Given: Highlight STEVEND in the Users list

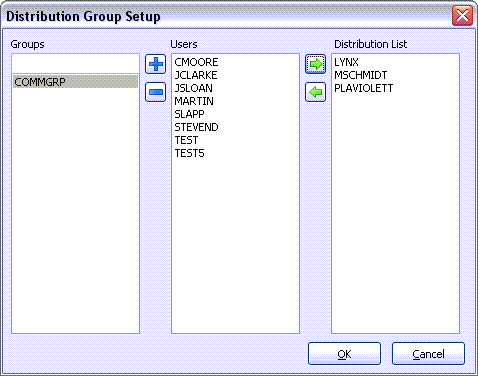Looking at the screenshot, I should 196,127.
